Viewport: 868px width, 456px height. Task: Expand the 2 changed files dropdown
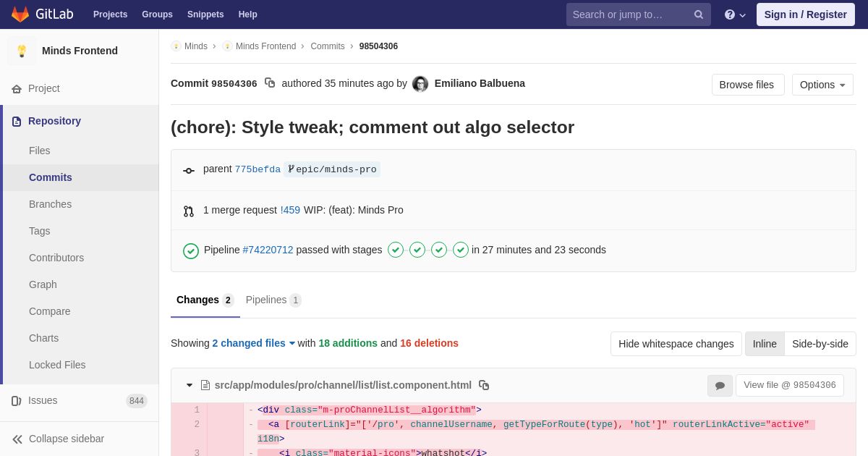(x=254, y=343)
